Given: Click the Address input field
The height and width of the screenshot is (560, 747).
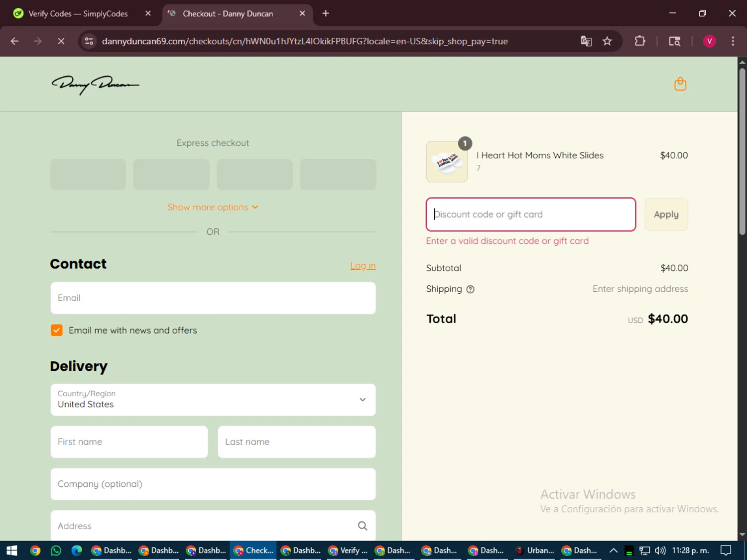Looking at the screenshot, I should [x=213, y=526].
